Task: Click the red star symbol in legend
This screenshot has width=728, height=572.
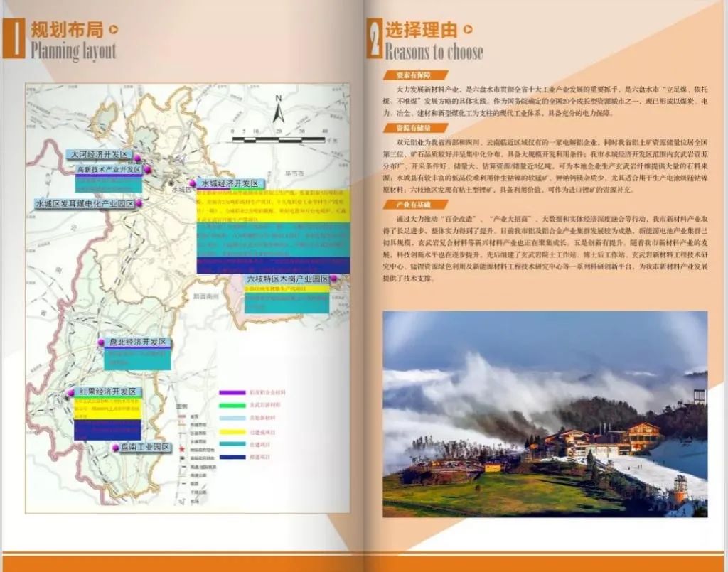Action: pos(182,450)
